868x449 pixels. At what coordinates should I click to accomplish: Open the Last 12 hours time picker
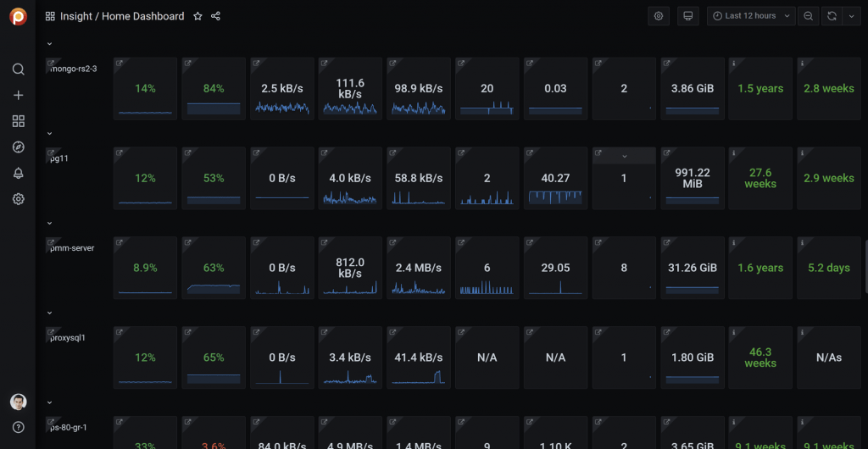[751, 16]
